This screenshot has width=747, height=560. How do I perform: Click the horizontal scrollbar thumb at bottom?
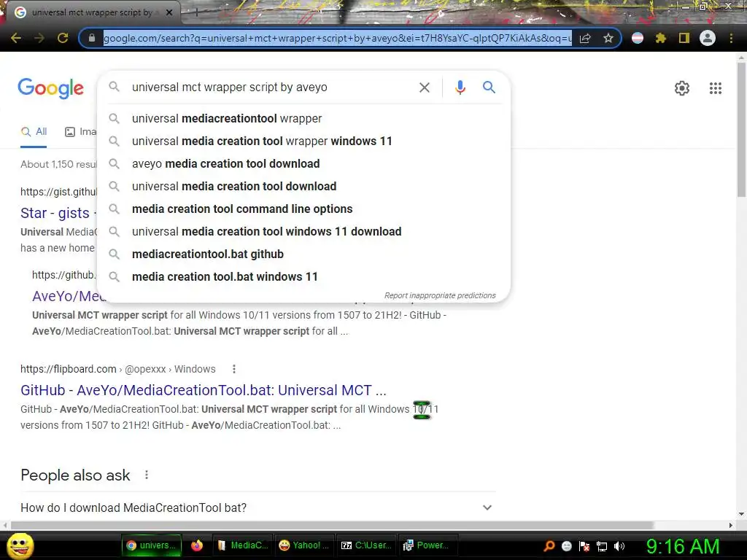[332, 525]
